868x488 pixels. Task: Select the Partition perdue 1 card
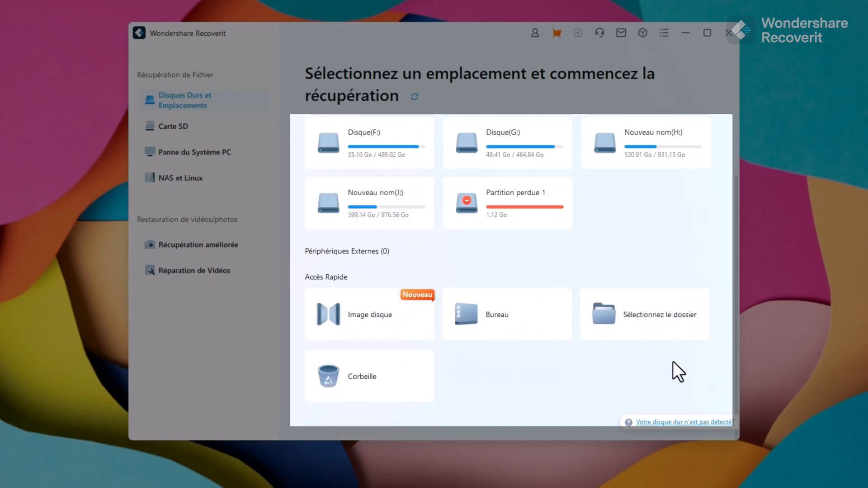[x=508, y=203]
